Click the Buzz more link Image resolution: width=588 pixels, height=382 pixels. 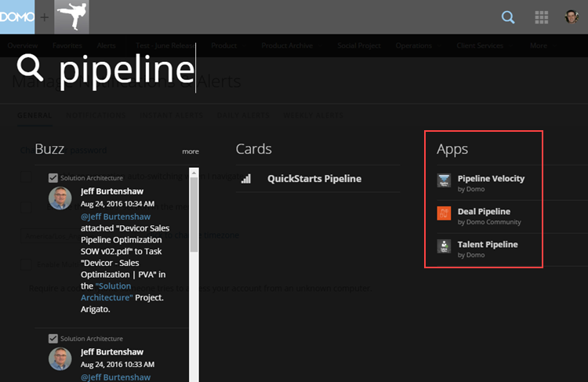(x=191, y=151)
